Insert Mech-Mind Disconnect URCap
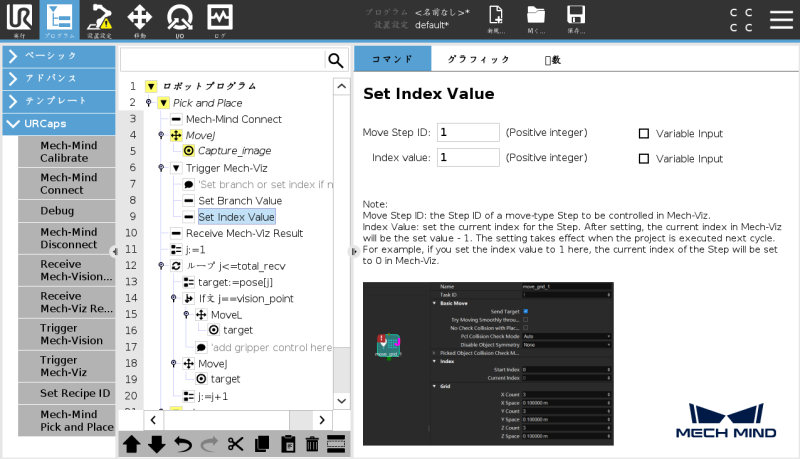Screen dimensions: 800x459 (67, 238)
